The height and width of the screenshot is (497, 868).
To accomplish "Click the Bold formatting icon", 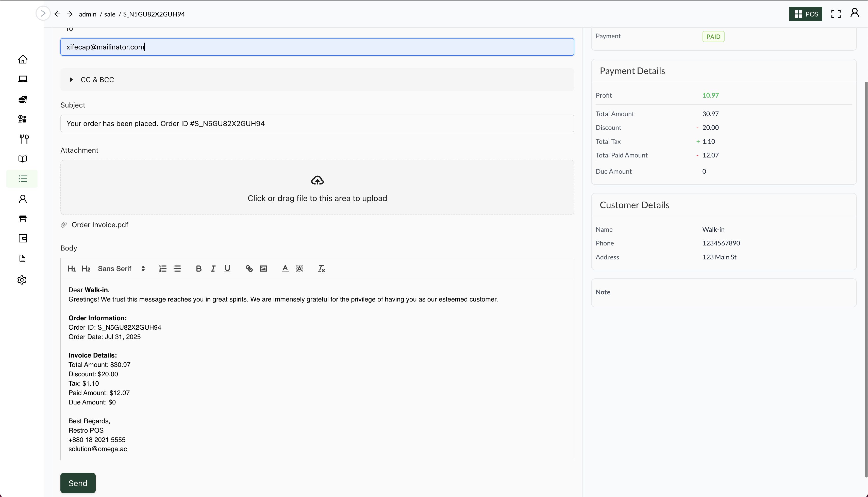I will (198, 269).
